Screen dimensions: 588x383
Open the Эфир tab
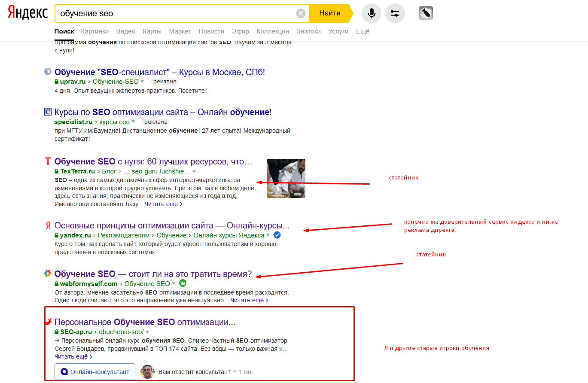[x=240, y=31]
